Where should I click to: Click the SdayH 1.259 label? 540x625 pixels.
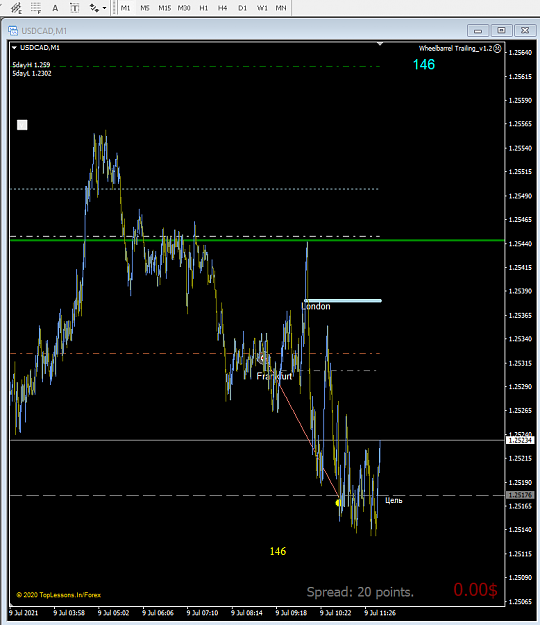(31, 65)
